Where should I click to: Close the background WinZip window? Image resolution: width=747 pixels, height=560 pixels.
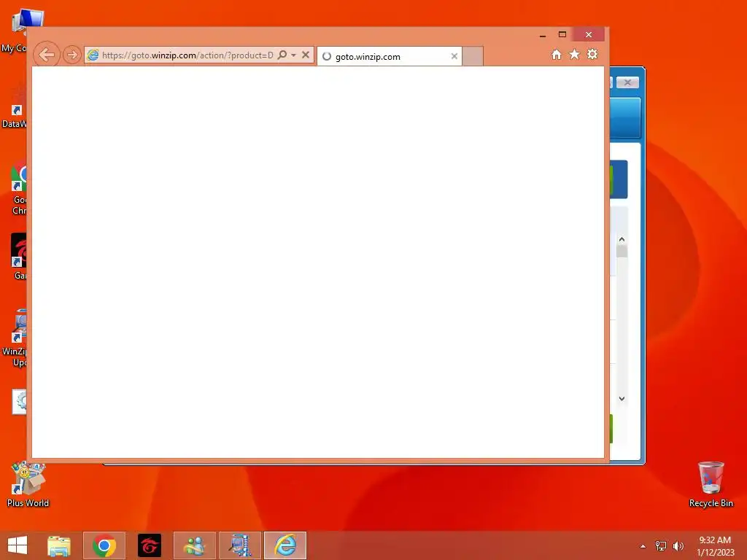click(x=627, y=82)
